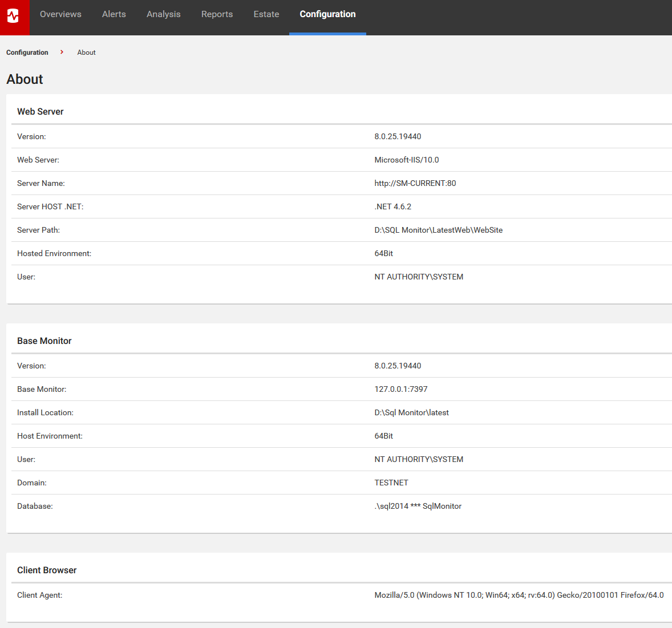
Task: Click the Web Server section heading
Action: point(41,112)
